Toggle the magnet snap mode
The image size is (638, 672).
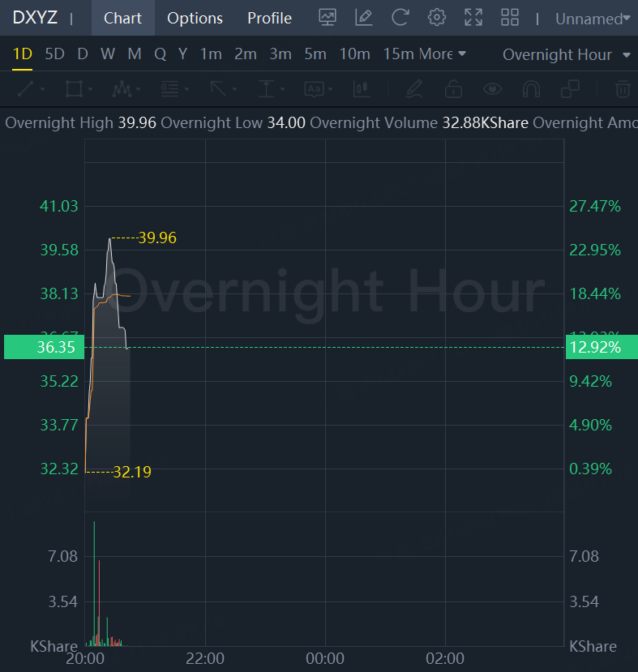point(531,89)
